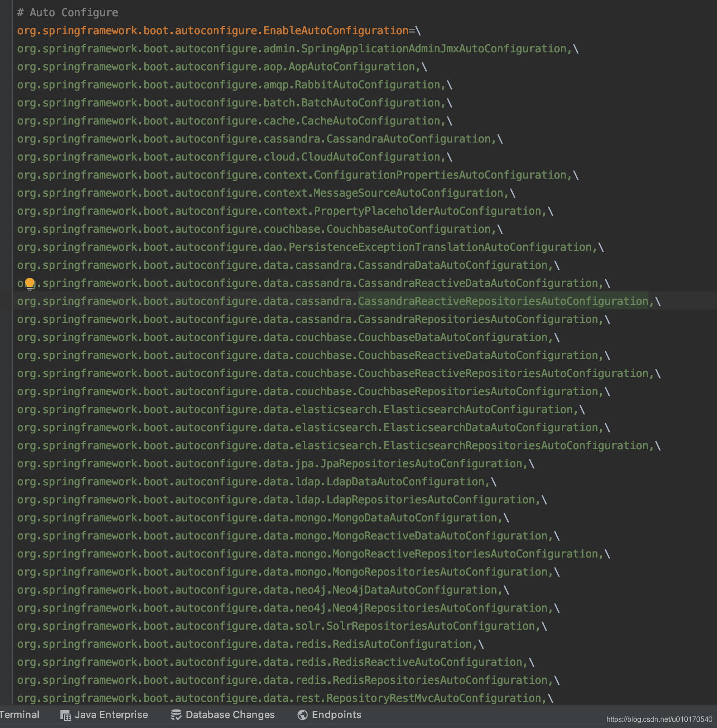
Task: Click the CouchbaseReactiveDataAutoConfiguration line
Action: pyautogui.click(x=314, y=355)
